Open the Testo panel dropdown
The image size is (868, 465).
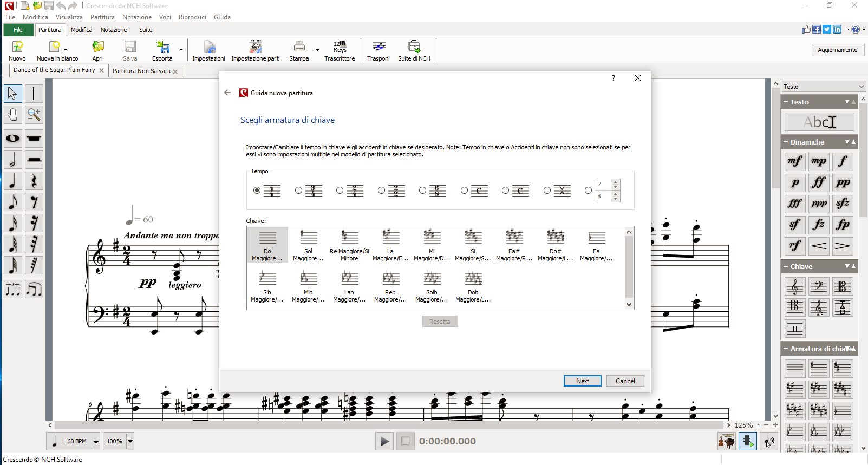click(824, 87)
